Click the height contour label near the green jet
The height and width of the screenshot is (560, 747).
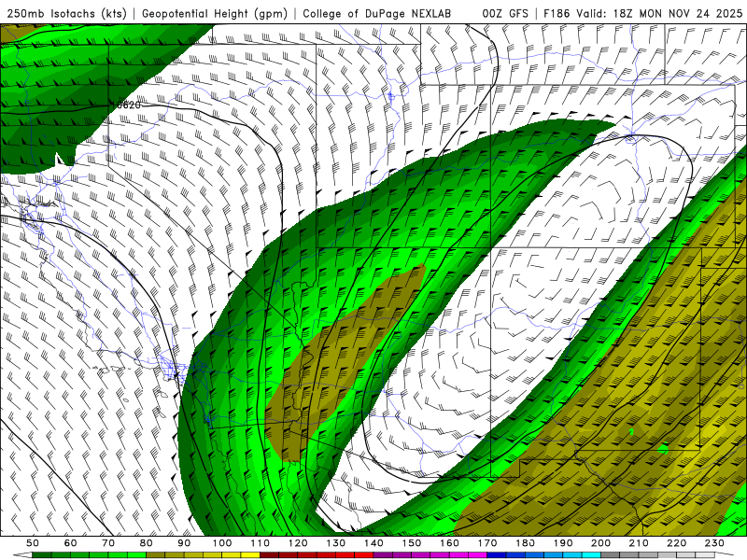(x=128, y=105)
